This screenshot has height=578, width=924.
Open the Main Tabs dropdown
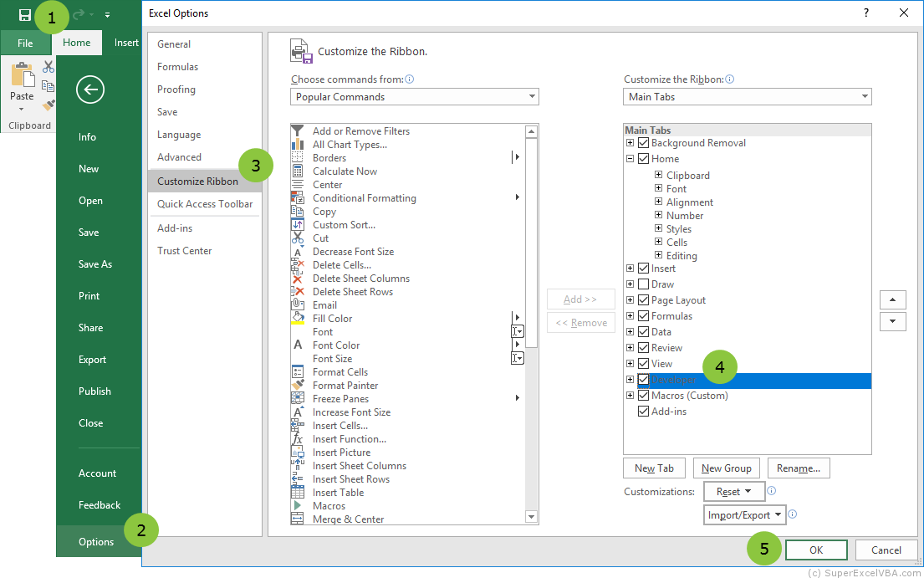tap(747, 97)
